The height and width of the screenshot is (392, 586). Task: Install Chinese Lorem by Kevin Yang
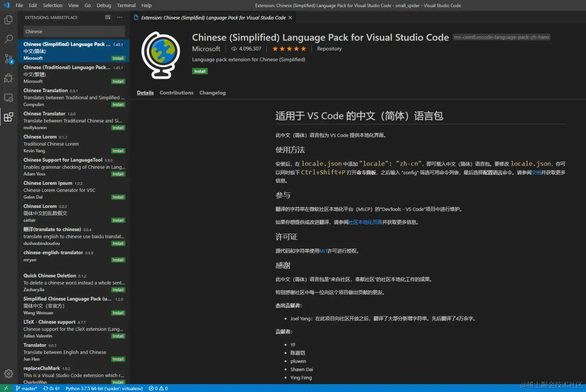[118, 150]
